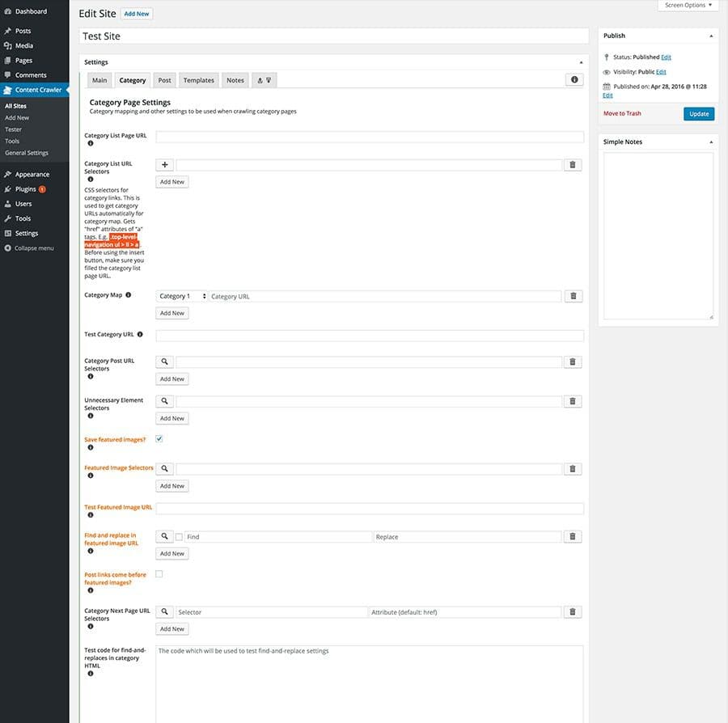Collapse the Simple Notes panel

[711, 142]
